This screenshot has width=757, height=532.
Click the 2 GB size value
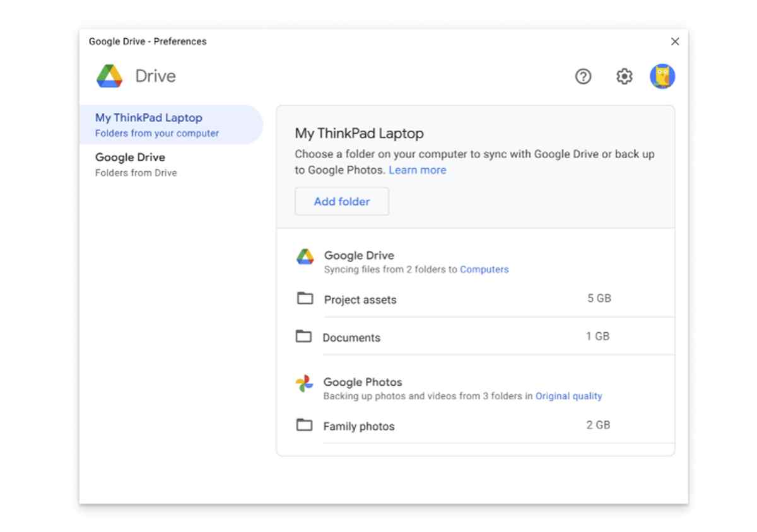tap(599, 425)
